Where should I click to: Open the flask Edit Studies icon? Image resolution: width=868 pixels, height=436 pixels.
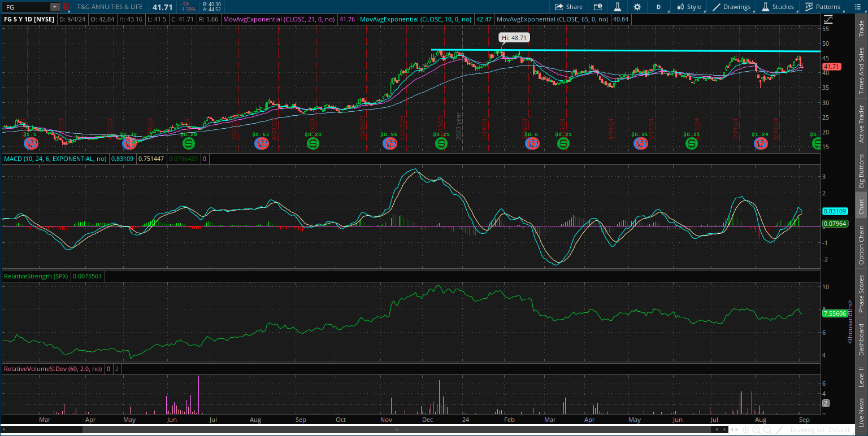coord(618,7)
